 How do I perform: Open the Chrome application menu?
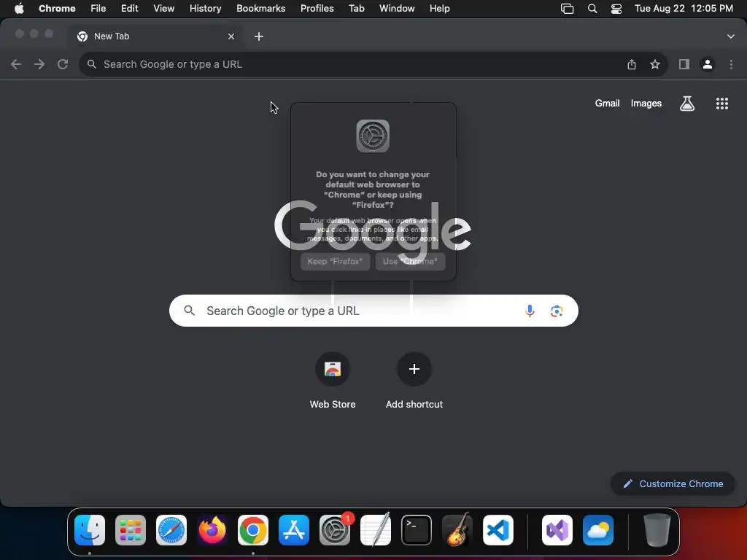click(57, 9)
